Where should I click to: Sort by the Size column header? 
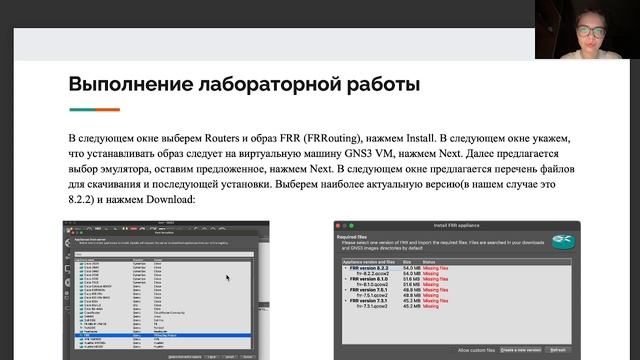click(407, 262)
